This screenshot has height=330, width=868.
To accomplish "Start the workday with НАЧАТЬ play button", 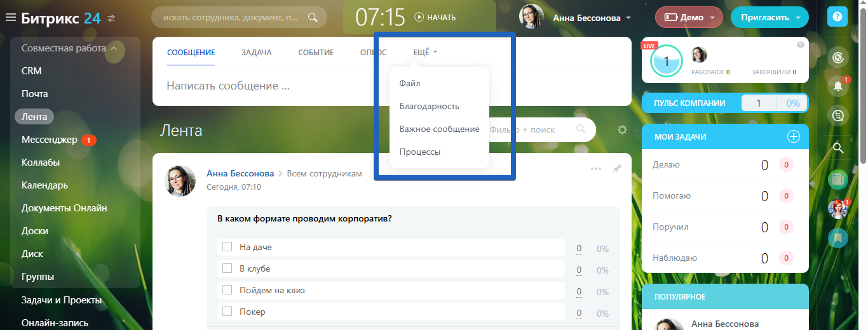I will click(x=435, y=18).
